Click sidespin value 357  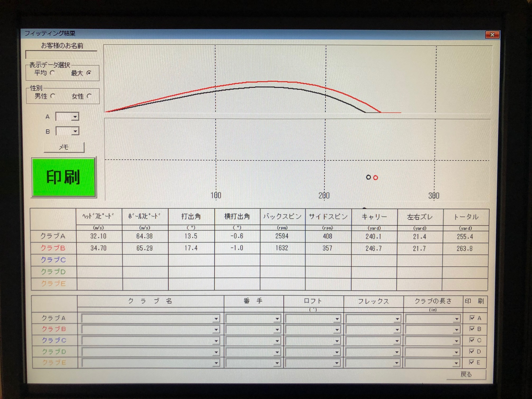(x=327, y=248)
